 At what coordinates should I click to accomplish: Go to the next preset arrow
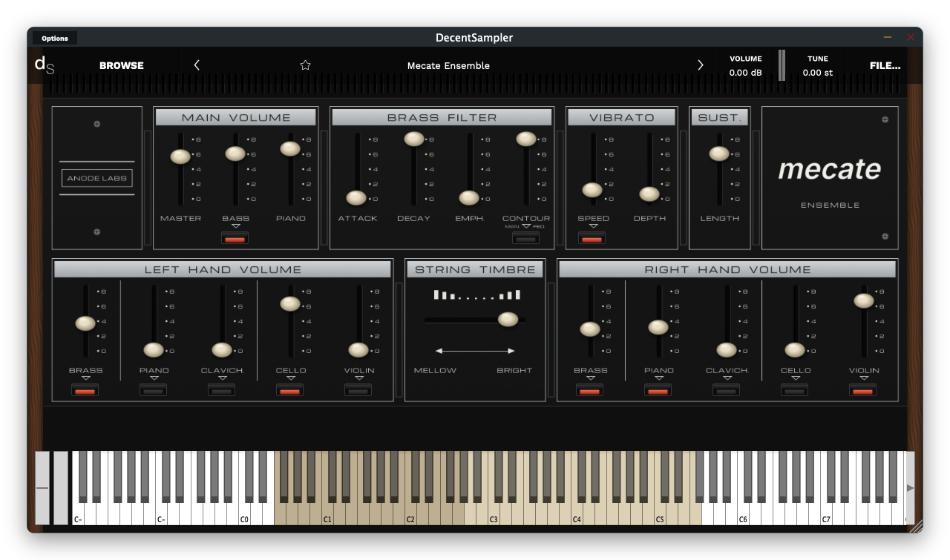click(700, 65)
